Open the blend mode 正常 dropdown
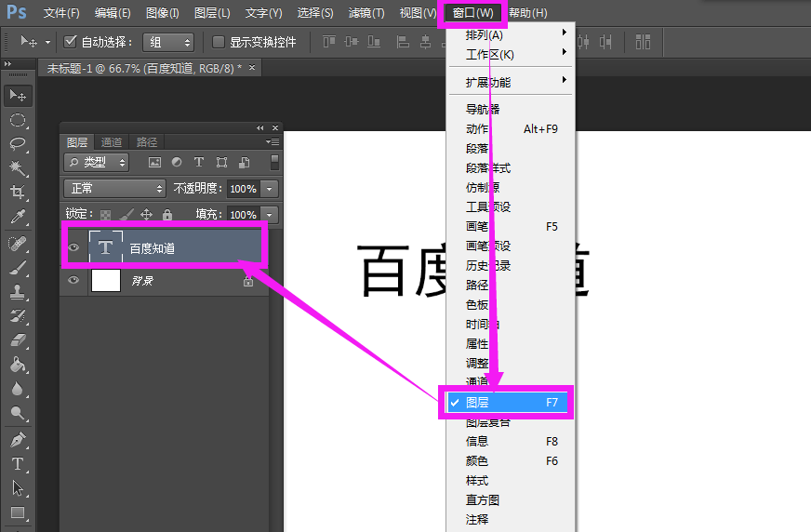This screenshot has width=811, height=532. point(114,189)
